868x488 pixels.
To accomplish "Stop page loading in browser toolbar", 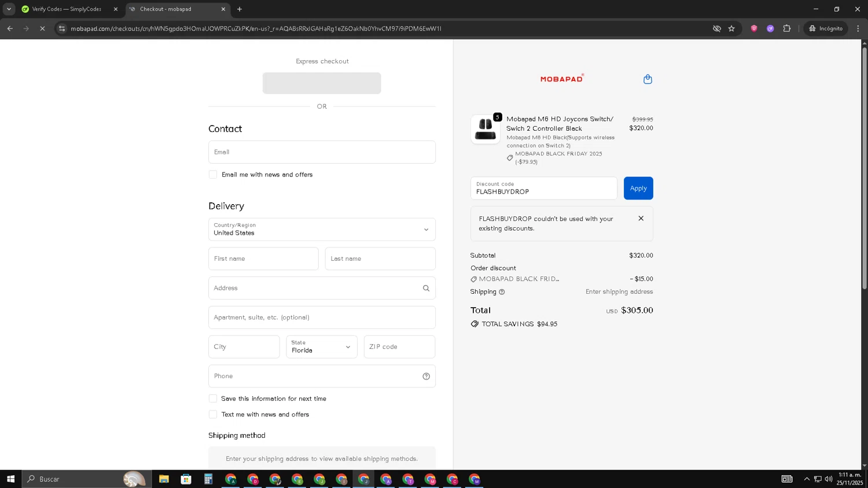I will pos(42,28).
